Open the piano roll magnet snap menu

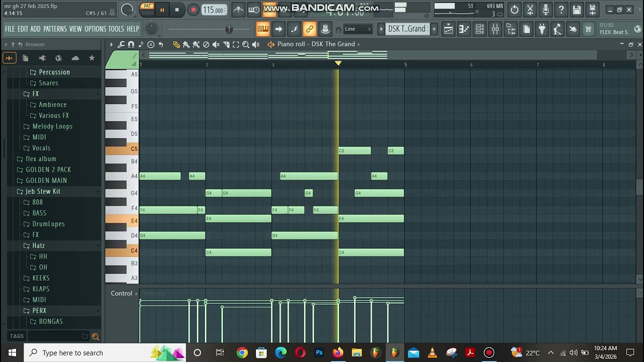click(131, 45)
